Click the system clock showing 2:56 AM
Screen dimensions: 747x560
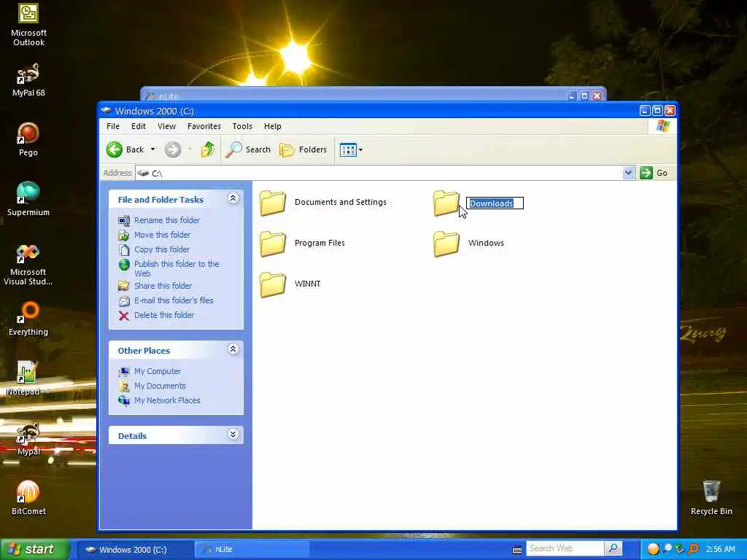(720, 550)
